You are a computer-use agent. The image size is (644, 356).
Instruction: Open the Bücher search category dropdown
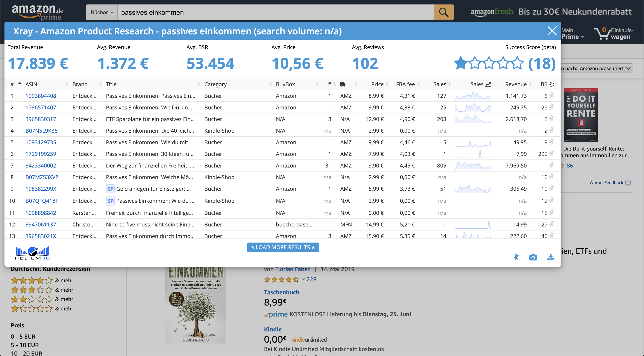[102, 12]
